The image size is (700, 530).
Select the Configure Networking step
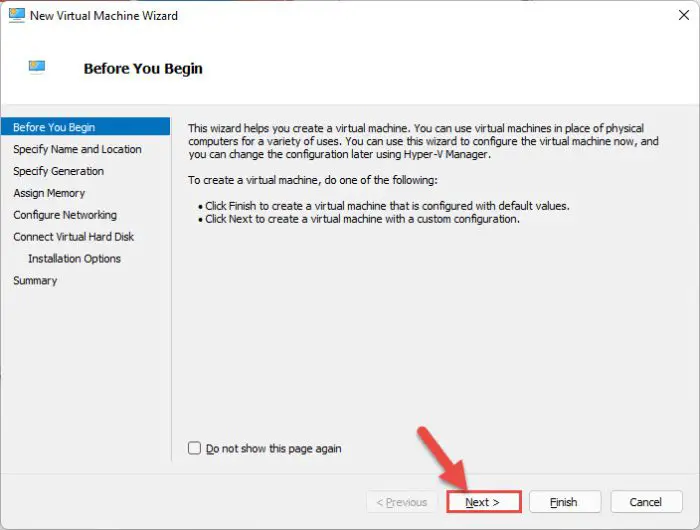point(65,215)
